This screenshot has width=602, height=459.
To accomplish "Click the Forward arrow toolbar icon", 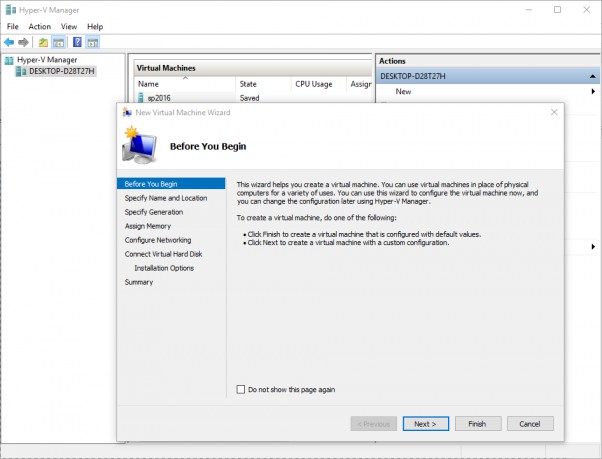I will (23, 42).
